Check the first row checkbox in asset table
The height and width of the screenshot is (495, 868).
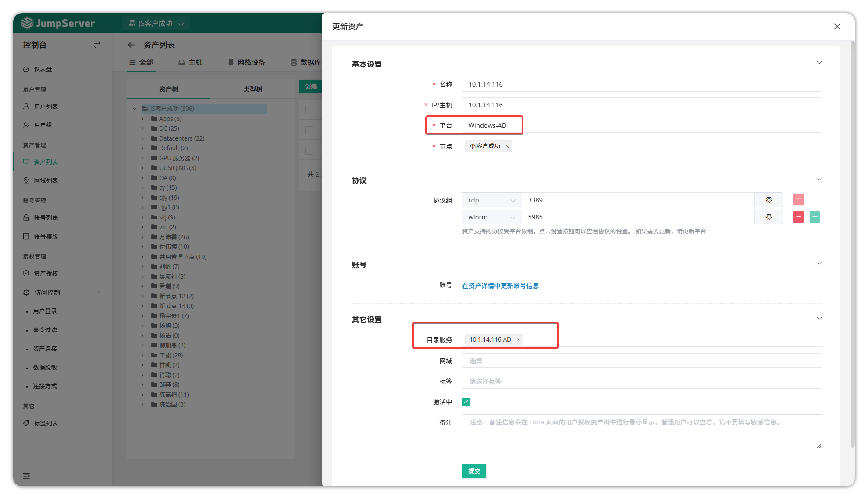(309, 110)
